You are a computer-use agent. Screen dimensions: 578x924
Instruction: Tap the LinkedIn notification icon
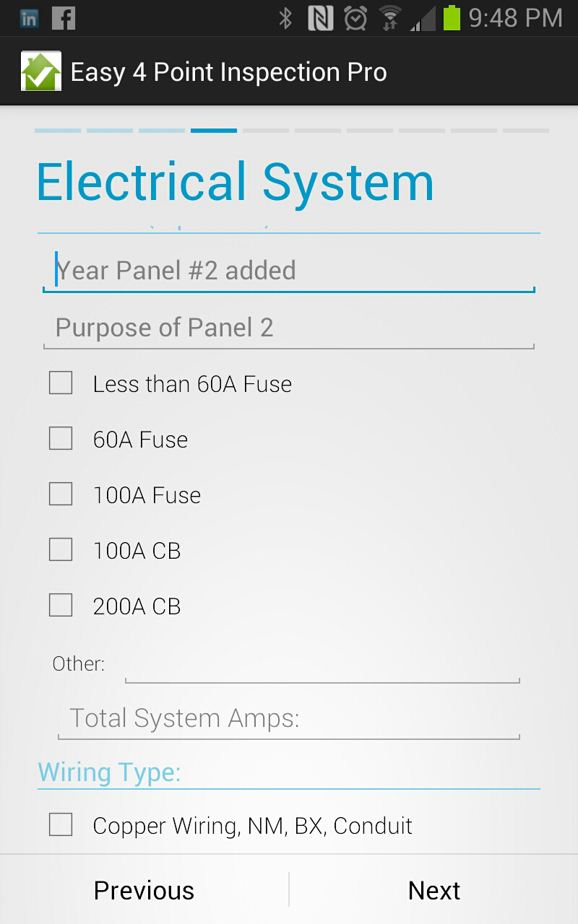tap(29, 19)
